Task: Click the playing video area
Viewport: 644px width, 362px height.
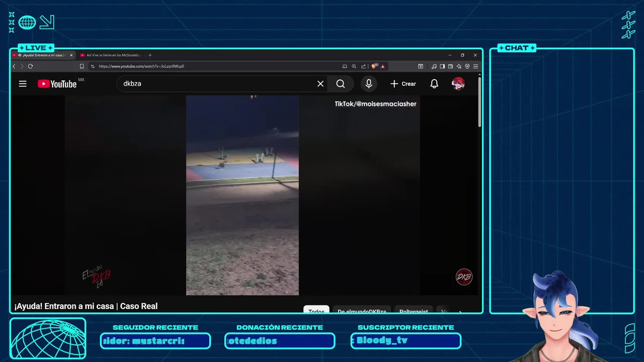Action: pyautogui.click(x=243, y=195)
